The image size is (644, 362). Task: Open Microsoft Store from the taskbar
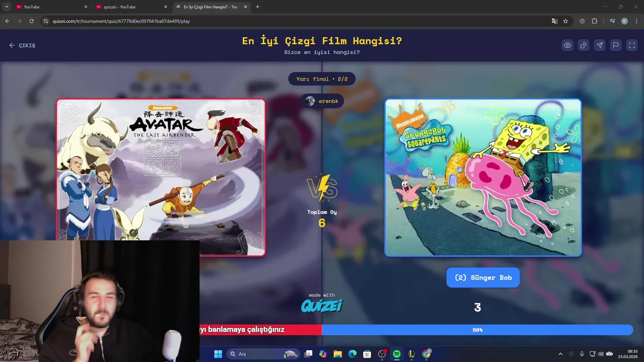(x=367, y=354)
